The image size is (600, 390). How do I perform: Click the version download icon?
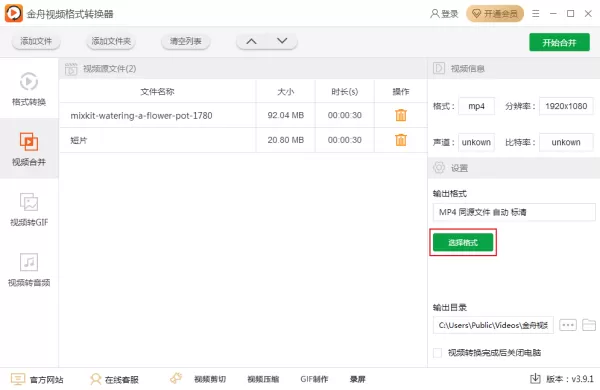(x=535, y=379)
